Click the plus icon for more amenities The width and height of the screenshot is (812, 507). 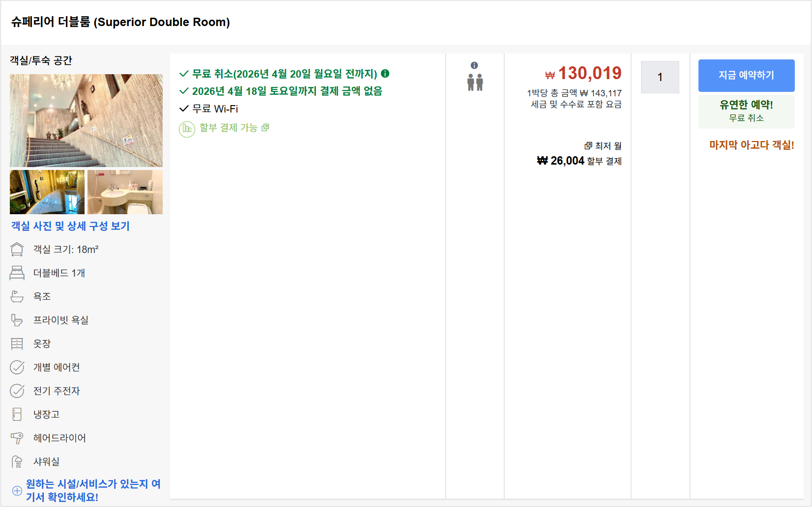click(x=17, y=491)
